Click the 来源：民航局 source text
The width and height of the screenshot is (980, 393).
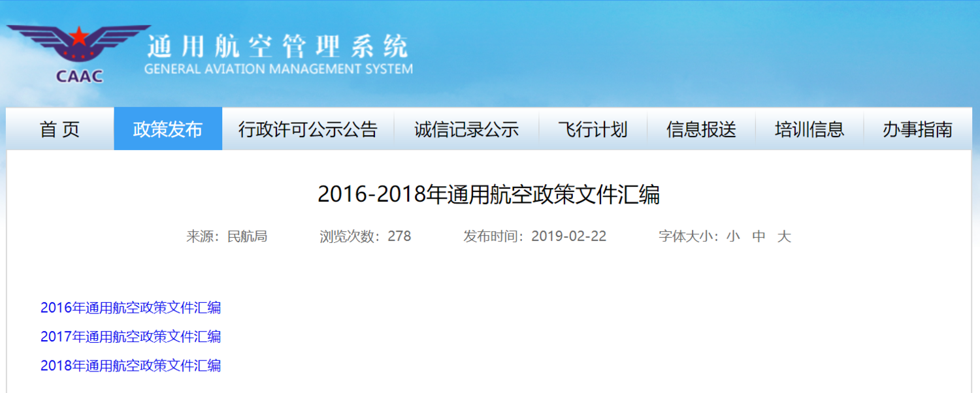pos(227,236)
